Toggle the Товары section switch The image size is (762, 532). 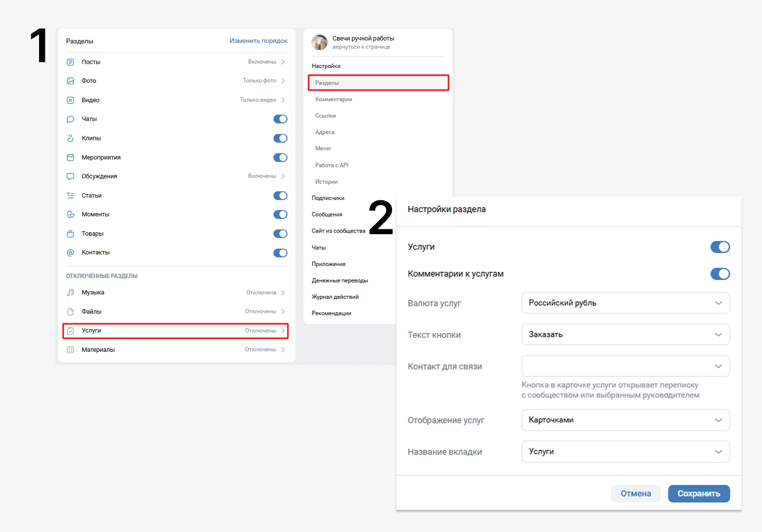coord(280,234)
